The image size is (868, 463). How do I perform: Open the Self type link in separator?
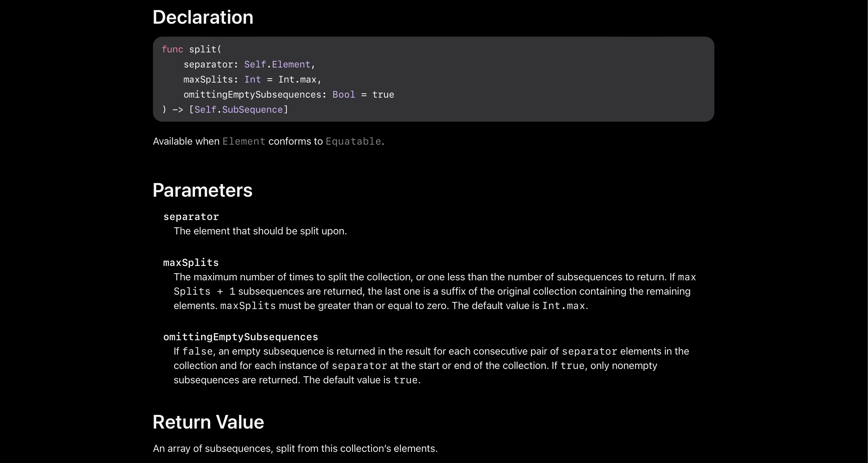click(x=255, y=65)
